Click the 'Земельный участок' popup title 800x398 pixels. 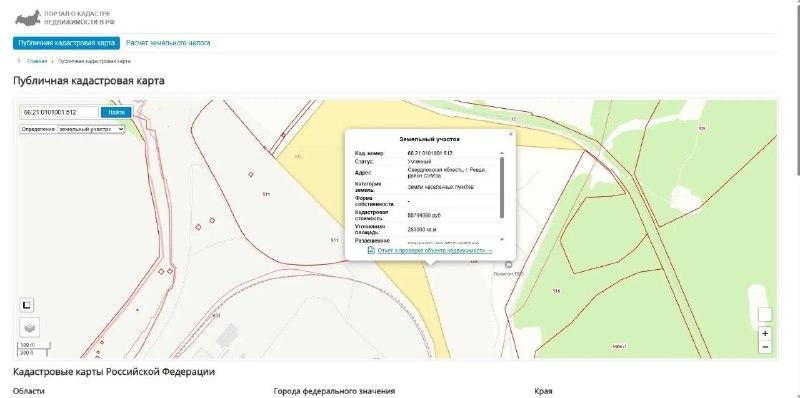[x=430, y=139]
